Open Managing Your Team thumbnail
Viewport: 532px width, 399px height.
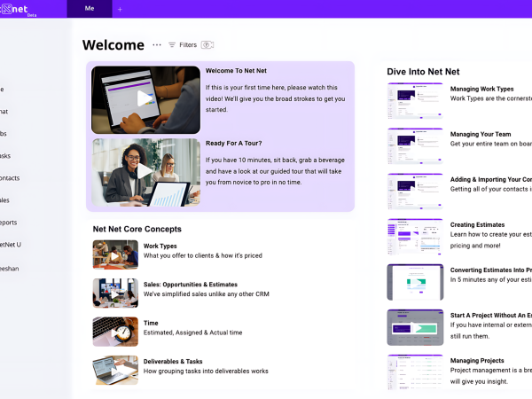415,146
